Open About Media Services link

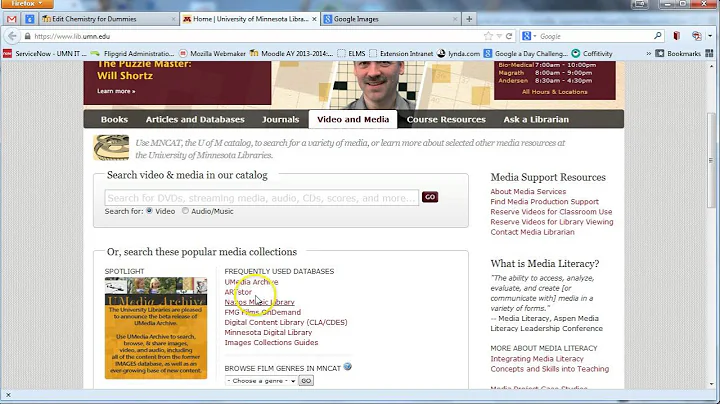click(528, 191)
